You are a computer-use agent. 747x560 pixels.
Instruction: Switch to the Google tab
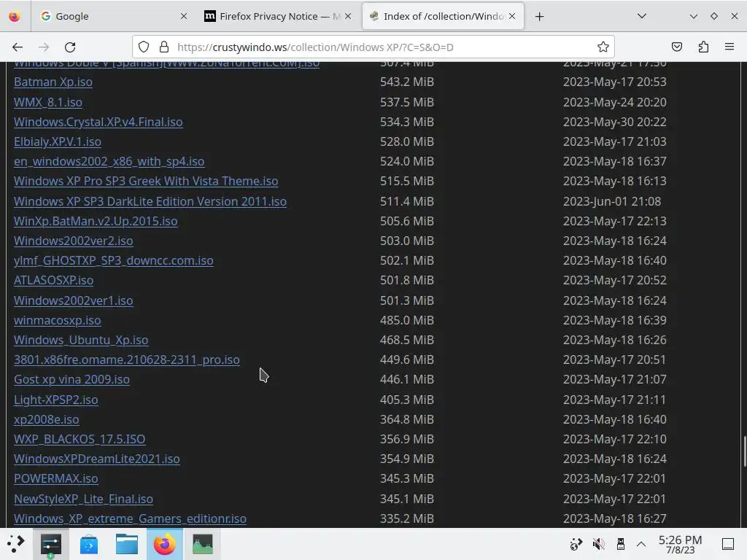113,16
